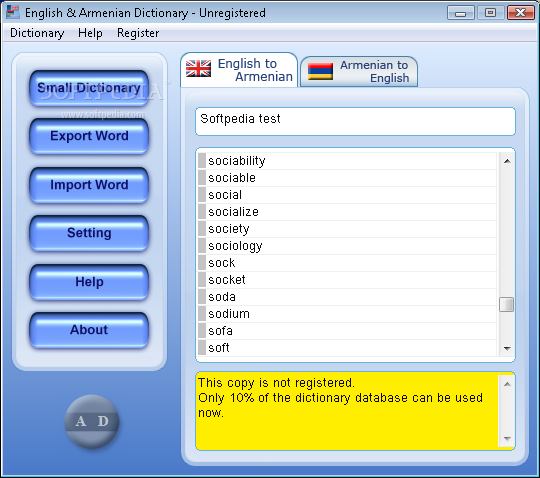The width and height of the screenshot is (540, 478).
Task: Select the word soft
Action: click(x=347, y=348)
